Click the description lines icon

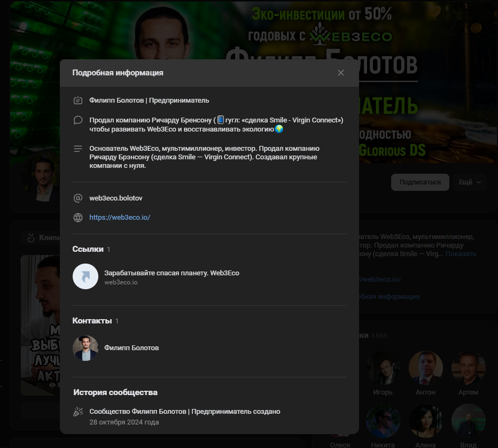point(78,149)
